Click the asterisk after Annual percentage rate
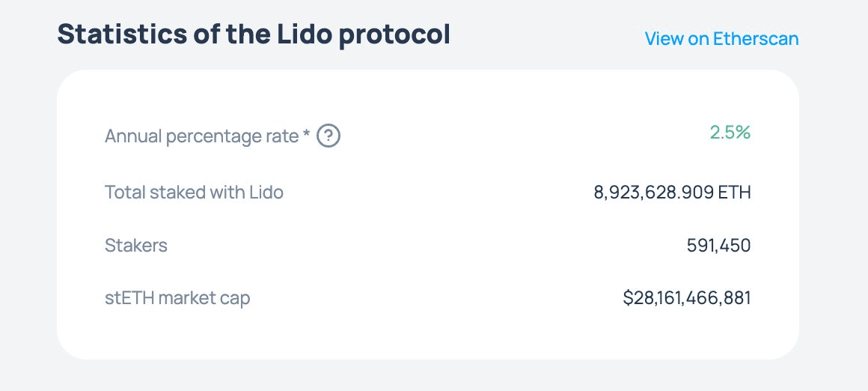This screenshot has width=868, height=391. point(307,134)
